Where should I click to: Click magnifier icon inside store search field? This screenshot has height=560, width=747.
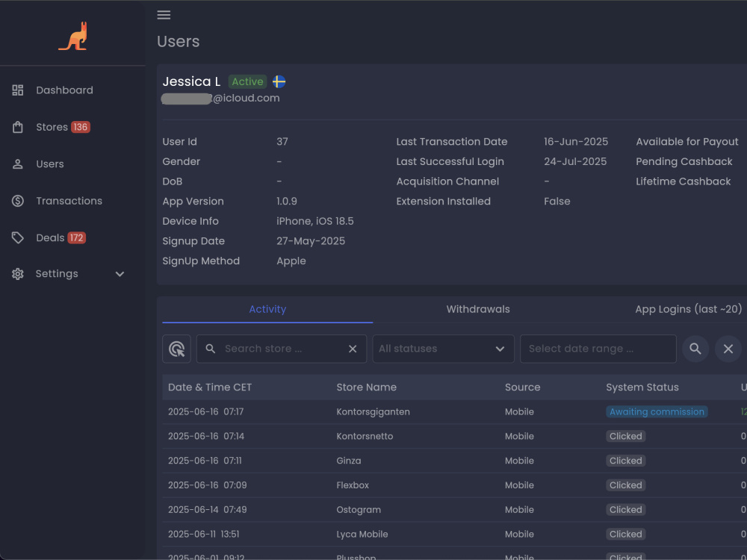click(210, 349)
